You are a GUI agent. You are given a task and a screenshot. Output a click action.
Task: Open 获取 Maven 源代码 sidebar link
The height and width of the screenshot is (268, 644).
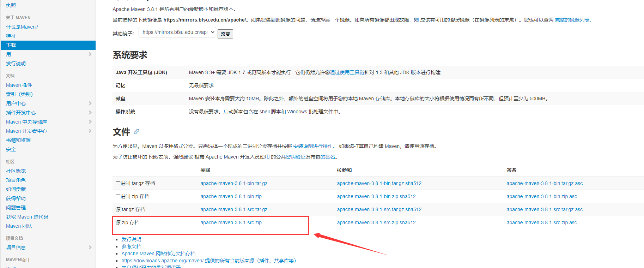tap(27, 217)
